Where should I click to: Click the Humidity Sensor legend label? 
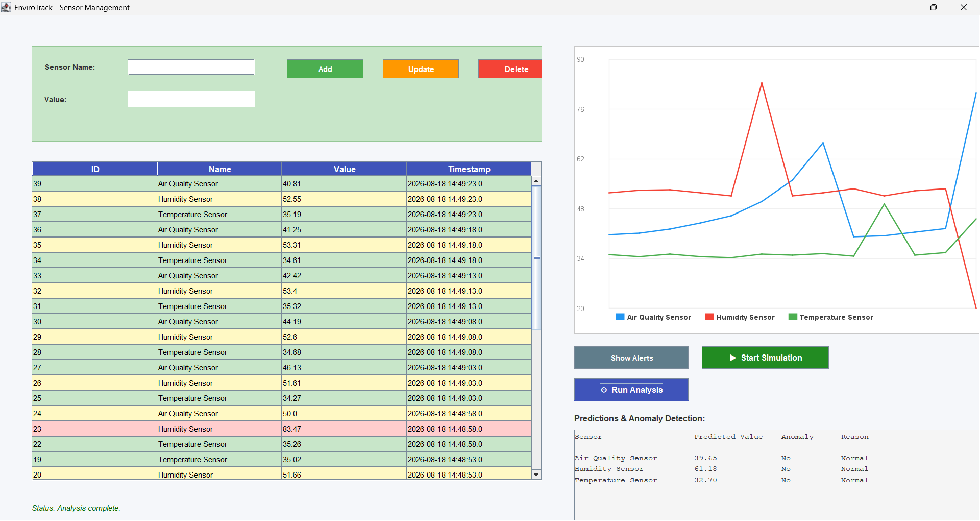click(x=745, y=317)
